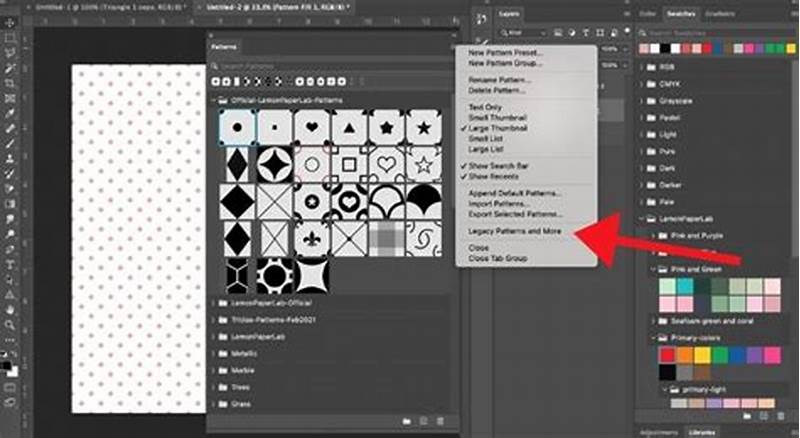The height and width of the screenshot is (438, 800).
Task: Collapse the Official-LemonPaperLab-Patterns group
Action: [214, 101]
